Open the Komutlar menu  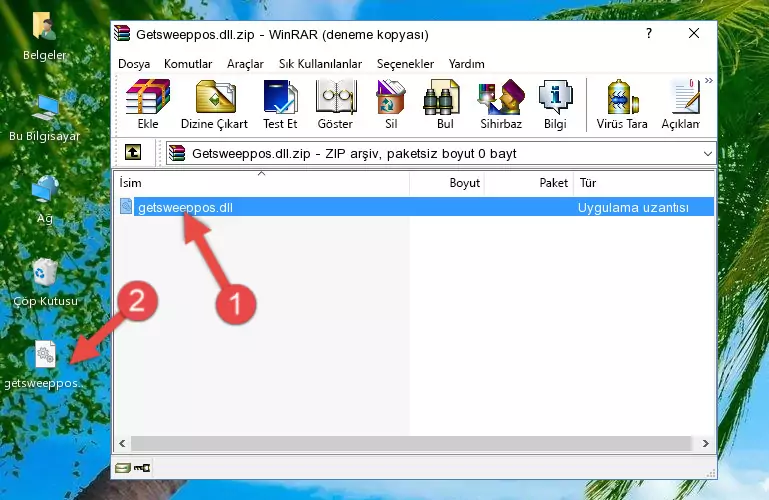coord(188,64)
